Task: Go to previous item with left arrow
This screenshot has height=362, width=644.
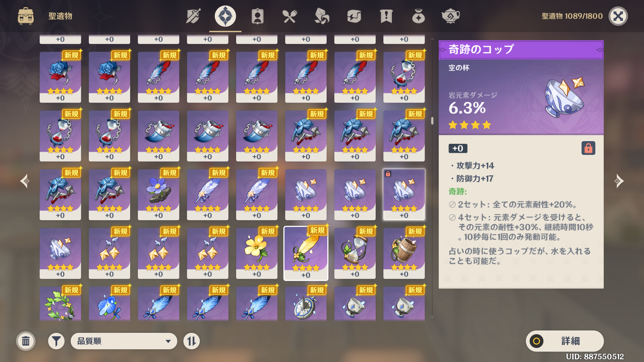Action: [25, 181]
